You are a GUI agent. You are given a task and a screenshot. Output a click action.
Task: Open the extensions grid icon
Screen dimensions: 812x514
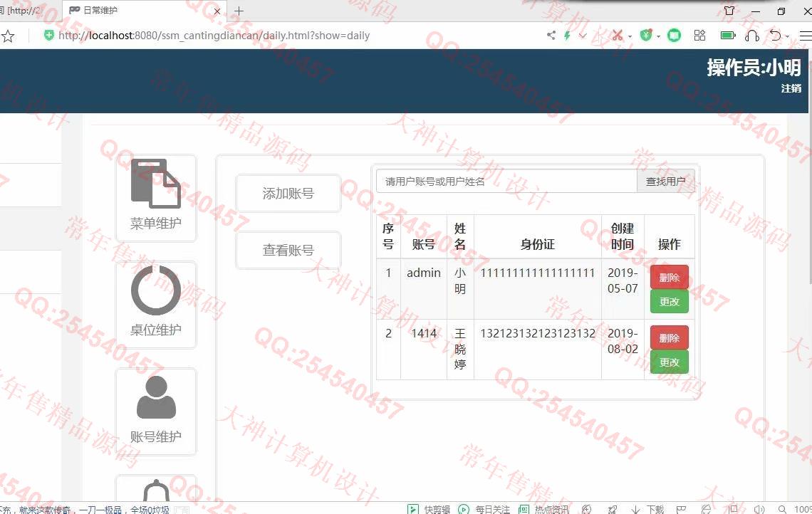coord(699,35)
